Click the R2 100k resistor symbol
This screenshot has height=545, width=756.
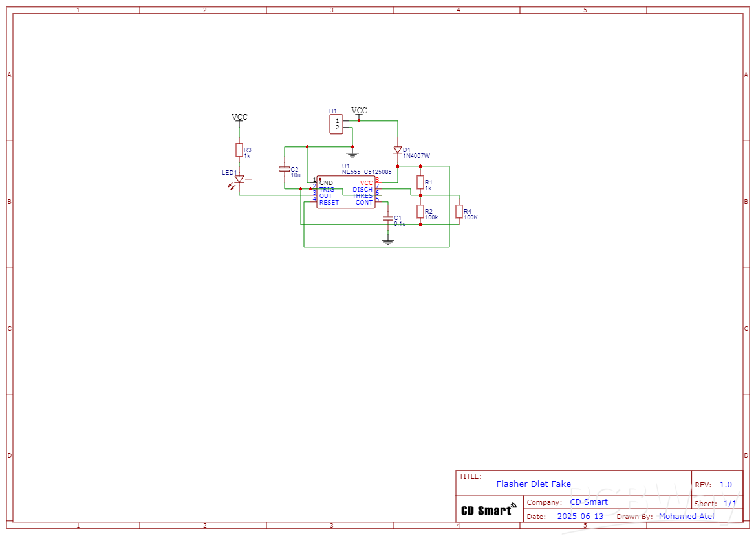pyautogui.click(x=421, y=212)
